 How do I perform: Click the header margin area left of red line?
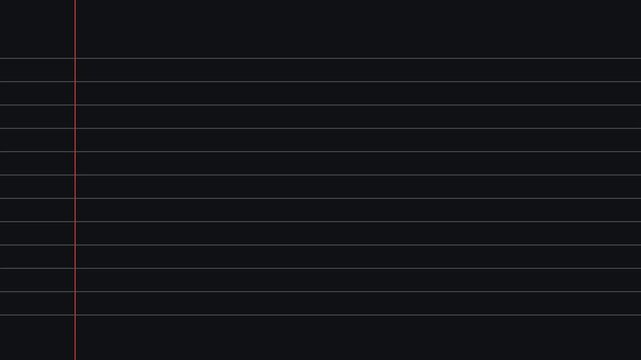pyautogui.click(x=37, y=29)
